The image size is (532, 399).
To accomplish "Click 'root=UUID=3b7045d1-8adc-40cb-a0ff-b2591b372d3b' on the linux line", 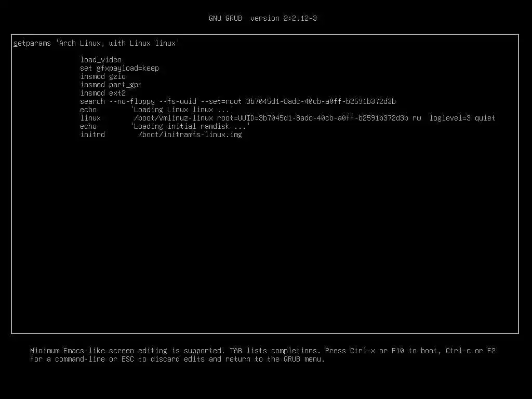I will pos(312,118).
